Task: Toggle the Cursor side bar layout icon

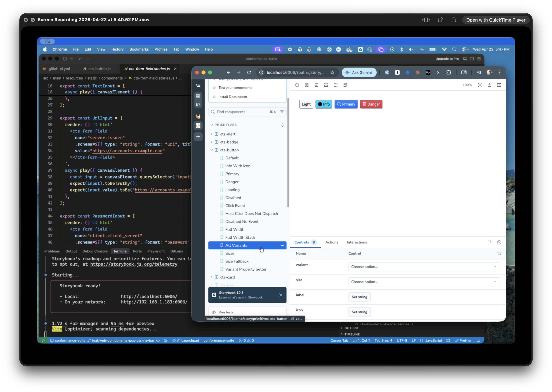Action: (x=472, y=59)
